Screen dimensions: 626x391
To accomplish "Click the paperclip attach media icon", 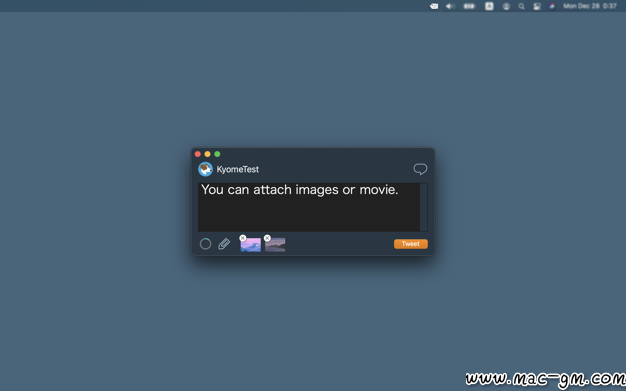I will (224, 244).
